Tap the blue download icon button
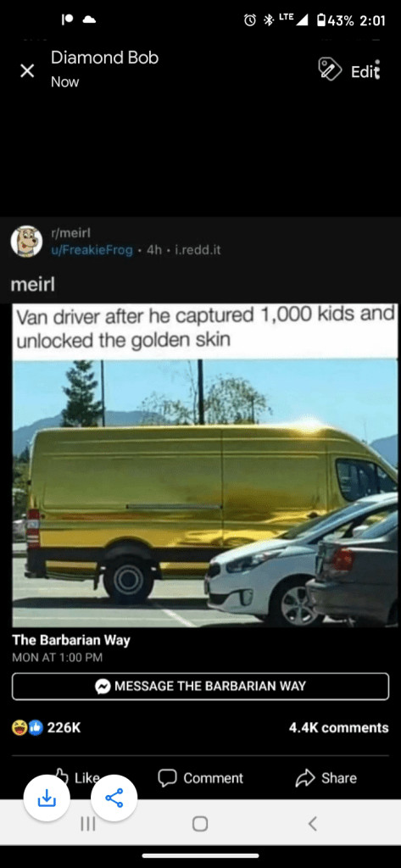The height and width of the screenshot is (868, 401). [x=47, y=798]
